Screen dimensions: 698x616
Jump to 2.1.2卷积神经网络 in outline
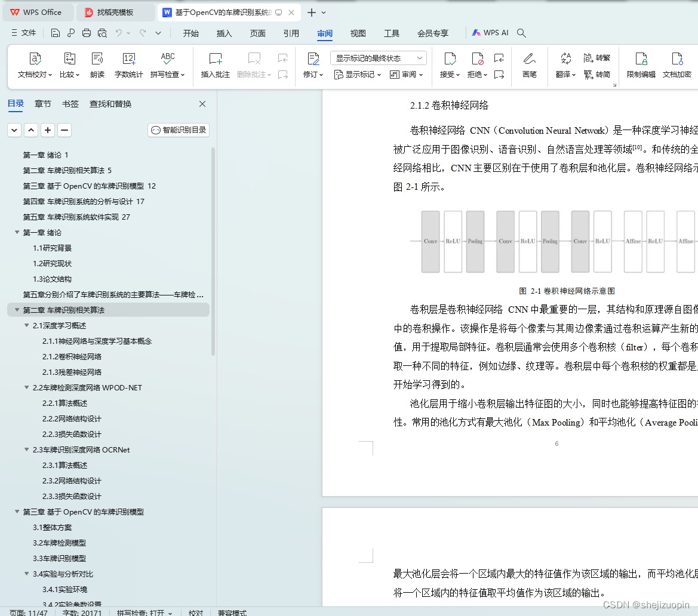click(x=72, y=356)
